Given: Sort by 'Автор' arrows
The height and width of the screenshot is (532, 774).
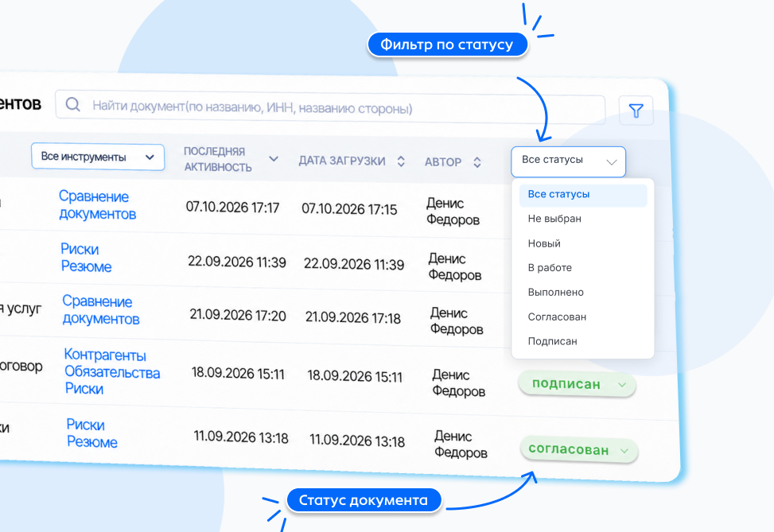Looking at the screenshot, I should pyautogui.click(x=476, y=162).
